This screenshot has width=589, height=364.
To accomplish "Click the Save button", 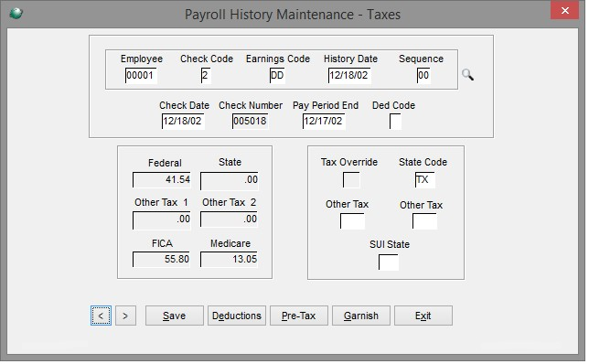I will [x=175, y=316].
